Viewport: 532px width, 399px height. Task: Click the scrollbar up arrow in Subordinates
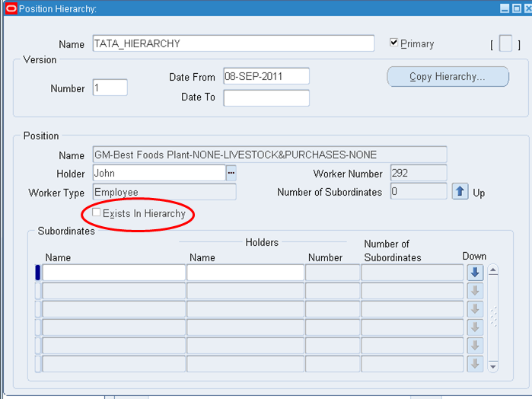[493, 270]
